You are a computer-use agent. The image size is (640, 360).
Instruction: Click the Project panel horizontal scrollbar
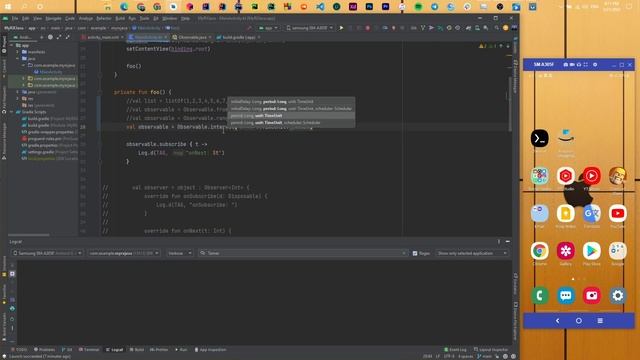(29, 235)
